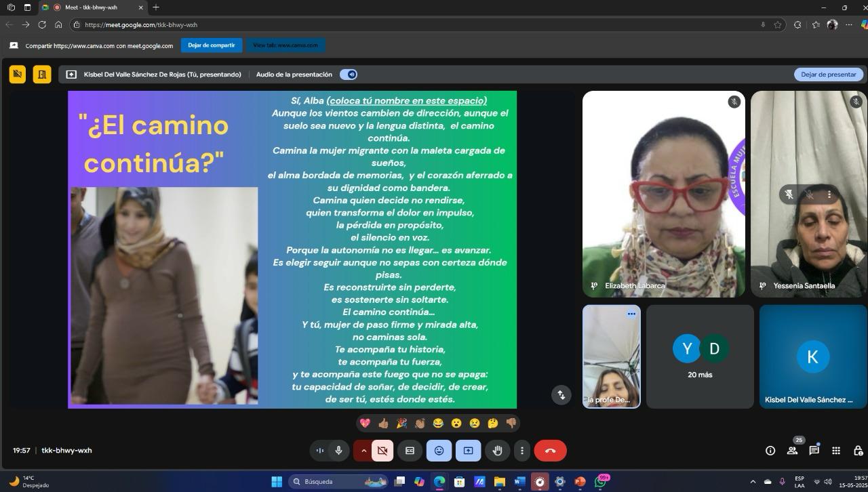Expand the video settings arrow
This screenshot has width=868, height=492.
pos(363,451)
